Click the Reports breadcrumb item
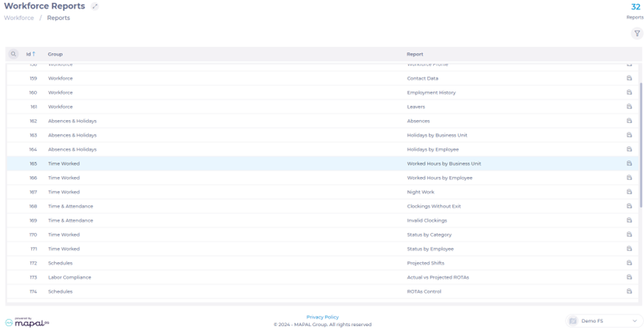 click(58, 18)
